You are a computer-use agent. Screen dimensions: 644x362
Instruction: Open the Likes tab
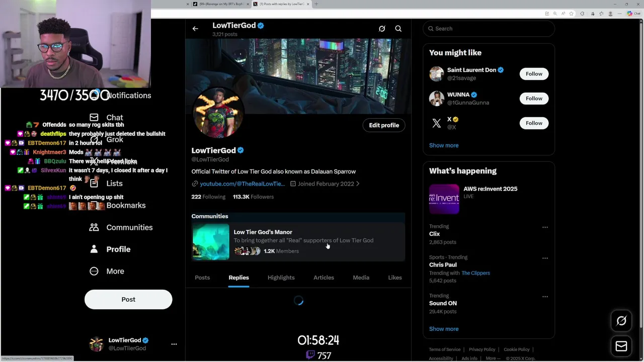395,278
